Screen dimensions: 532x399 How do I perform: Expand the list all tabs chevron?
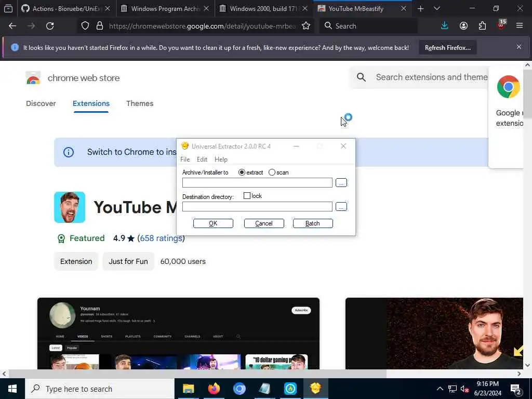(x=437, y=8)
